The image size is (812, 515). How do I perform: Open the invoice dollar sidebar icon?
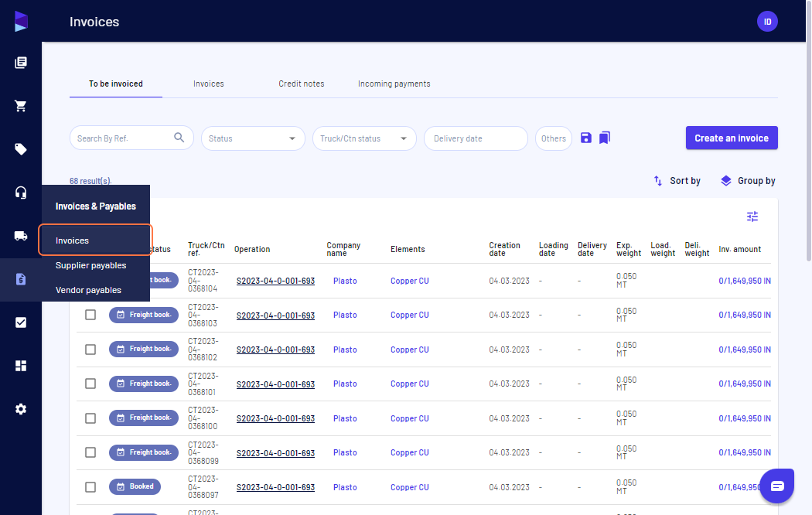(x=21, y=279)
